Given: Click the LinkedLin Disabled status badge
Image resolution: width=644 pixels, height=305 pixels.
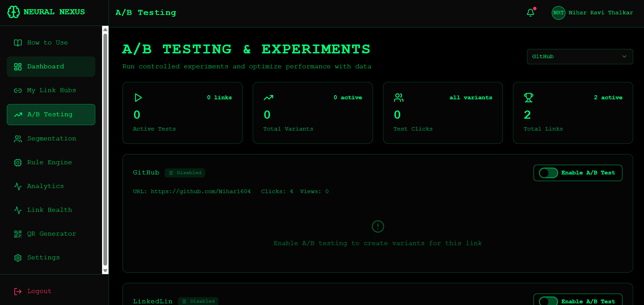Looking at the screenshot, I should coord(198,301).
